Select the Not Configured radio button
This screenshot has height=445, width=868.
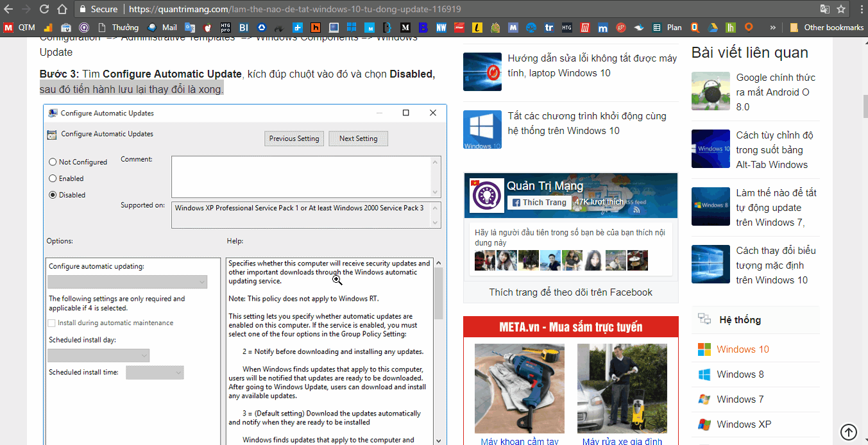point(54,162)
